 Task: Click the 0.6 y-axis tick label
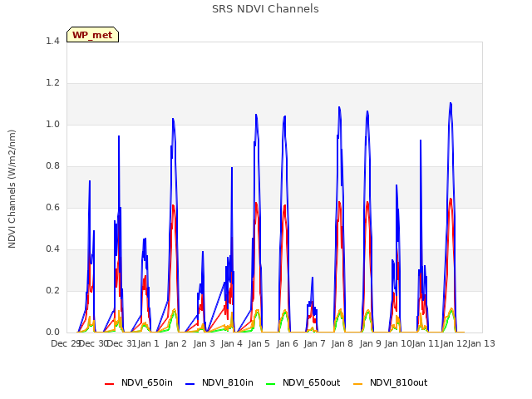pyautogui.click(x=52, y=207)
